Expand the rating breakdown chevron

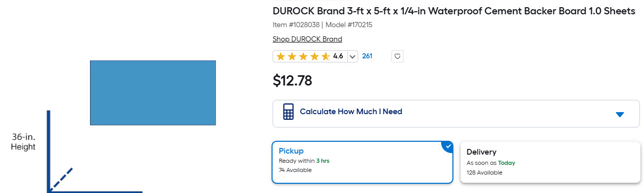(352, 56)
